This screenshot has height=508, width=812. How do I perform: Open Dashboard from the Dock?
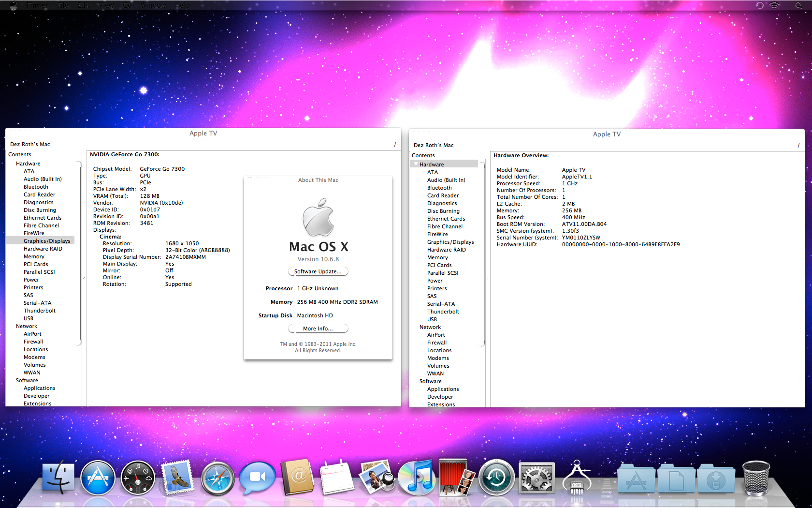[138, 478]
